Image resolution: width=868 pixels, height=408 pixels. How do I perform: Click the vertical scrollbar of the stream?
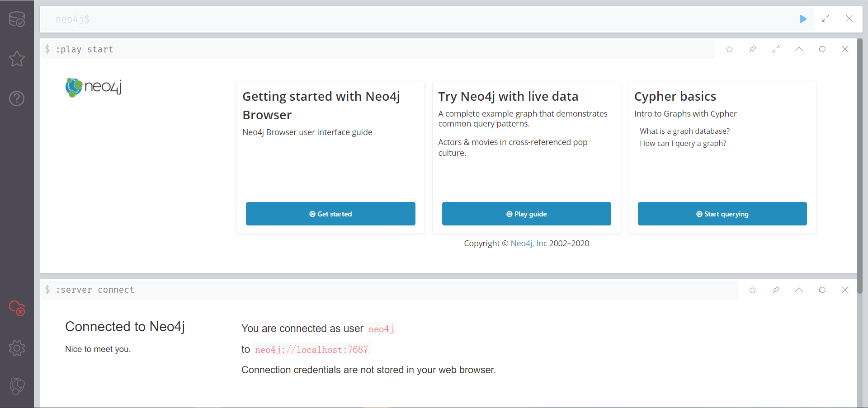[860, 166]
